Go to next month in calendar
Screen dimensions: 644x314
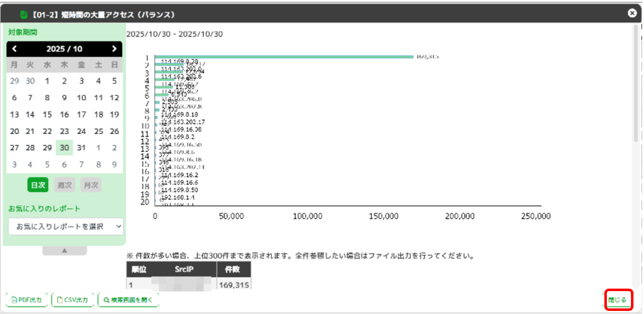(x=114, y=49)
